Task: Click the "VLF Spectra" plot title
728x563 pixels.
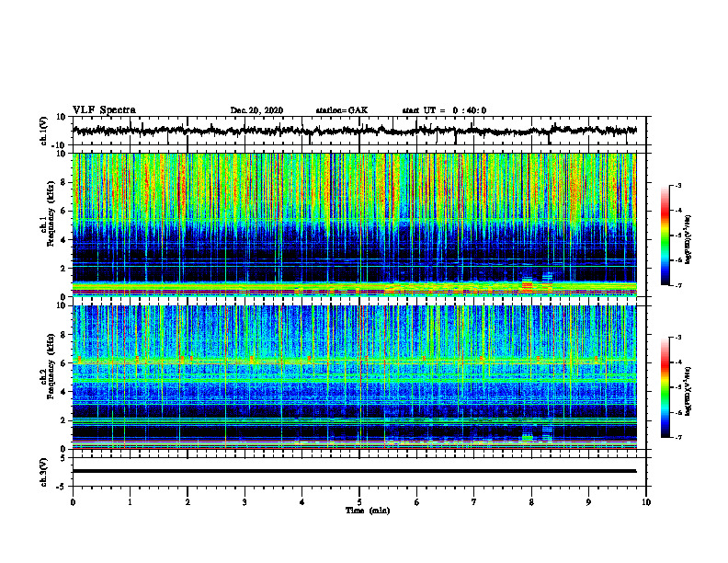Action: point(104,110)
